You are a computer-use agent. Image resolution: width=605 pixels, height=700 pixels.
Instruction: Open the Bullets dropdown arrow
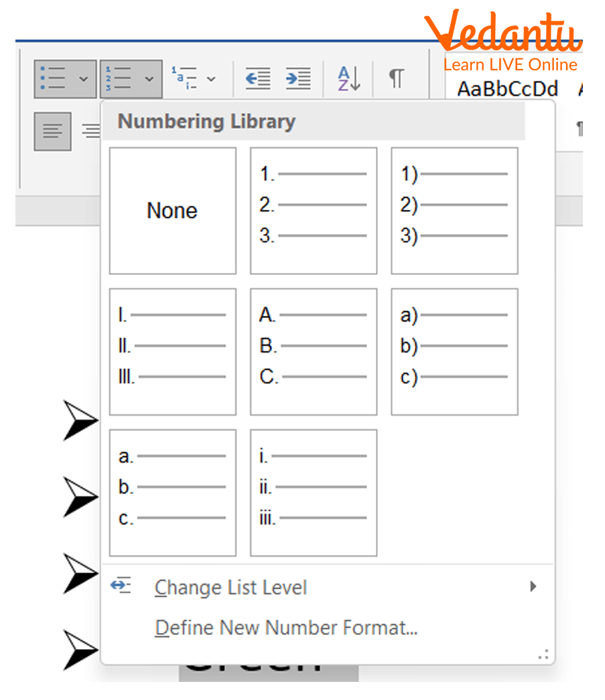[84, 78]
